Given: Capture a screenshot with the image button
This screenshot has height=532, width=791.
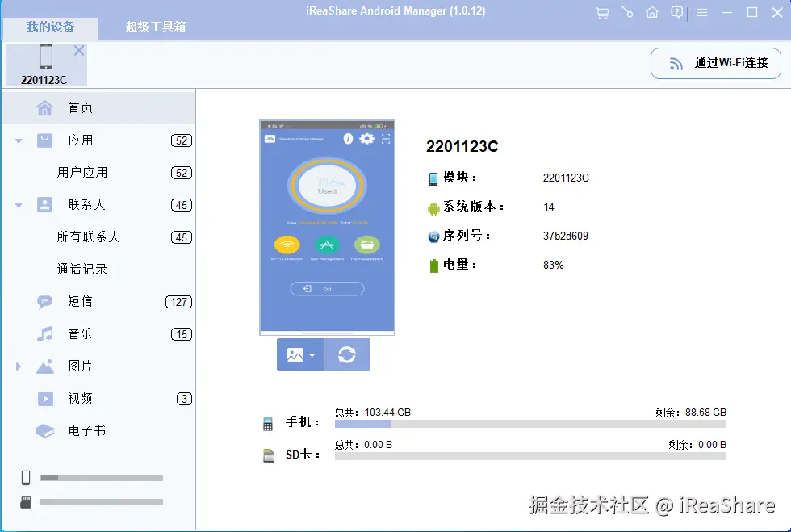Looking at the screenshot, I should (x=295, y=354).
